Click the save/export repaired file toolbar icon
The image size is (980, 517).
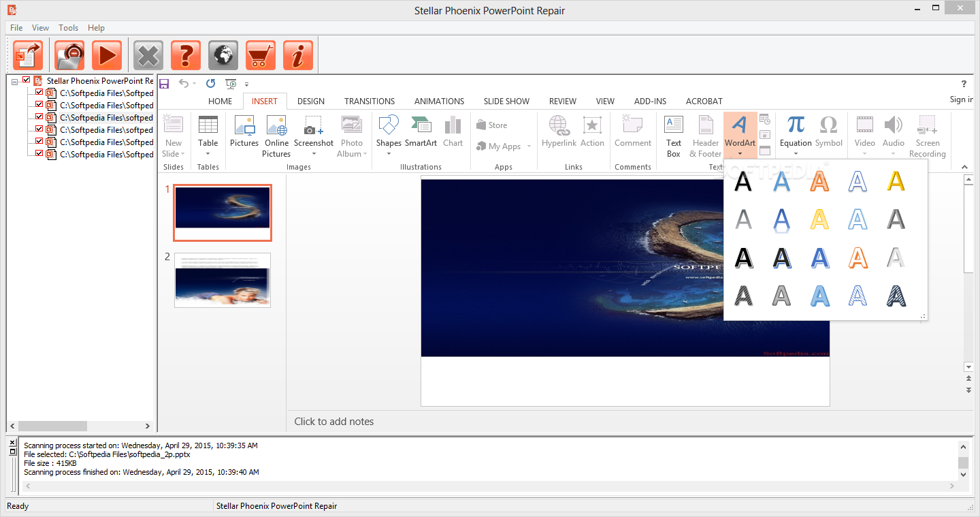pyautogui.click(x=28, y=55)
